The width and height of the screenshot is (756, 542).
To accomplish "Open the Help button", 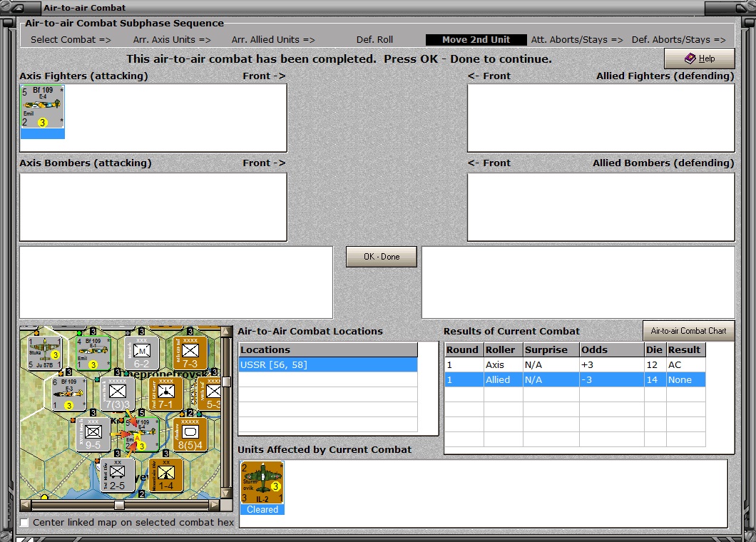I will [700, 58].
